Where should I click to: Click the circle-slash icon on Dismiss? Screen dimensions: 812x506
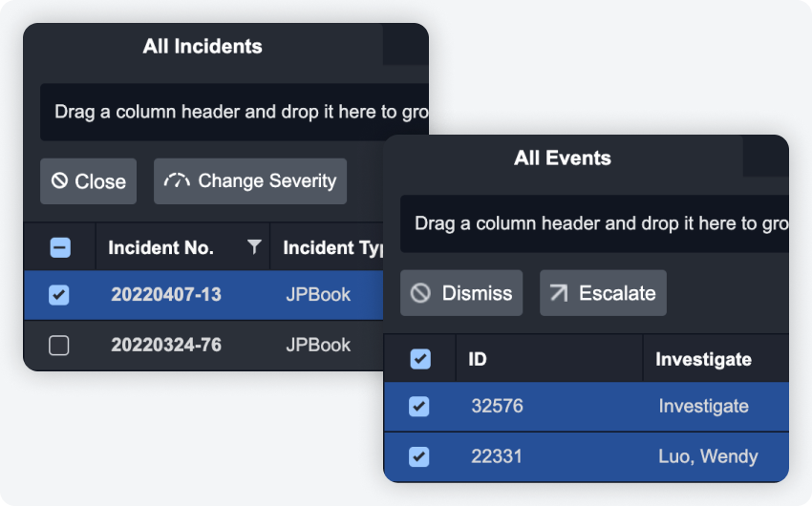pyautogui.click(x=420, y=293)
